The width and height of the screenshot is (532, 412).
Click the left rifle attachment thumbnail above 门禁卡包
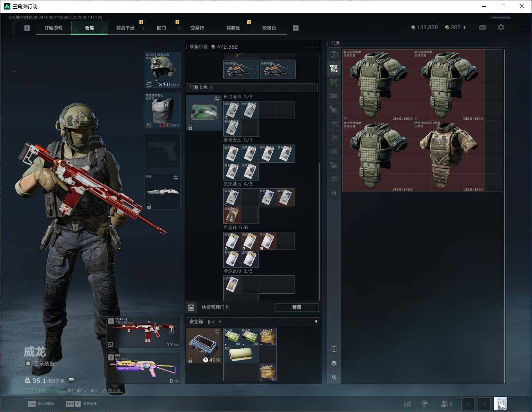coord(241,69)
